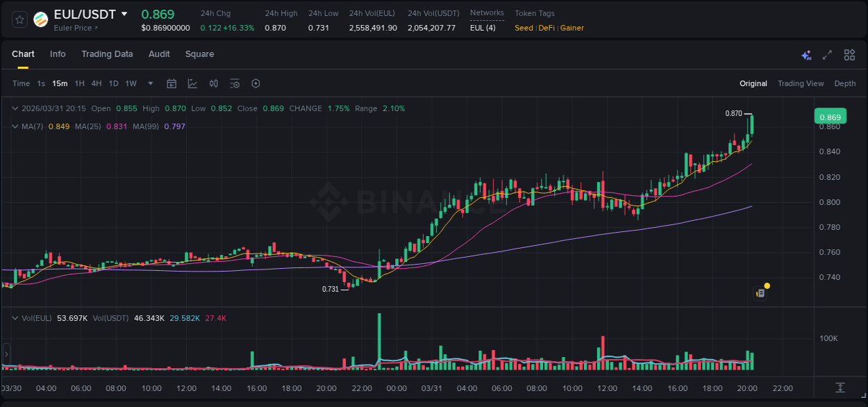Click the Euler coin logo

click(x=41, y=18)
